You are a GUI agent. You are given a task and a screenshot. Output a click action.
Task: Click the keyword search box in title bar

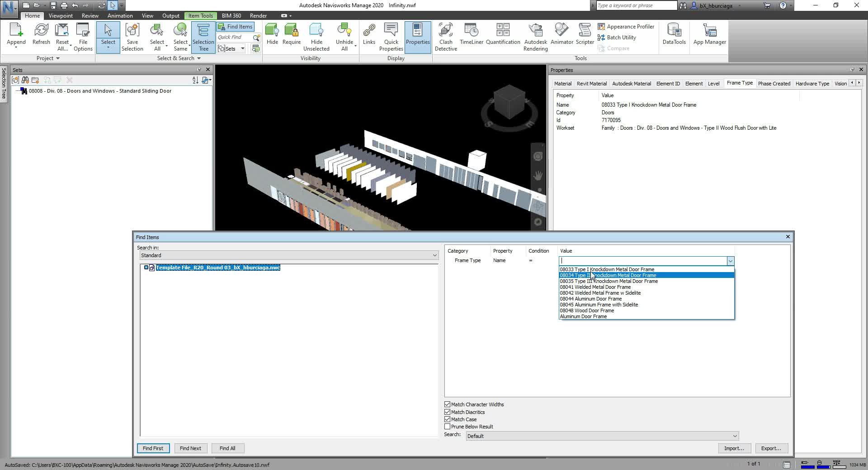[x=636, y=5]
